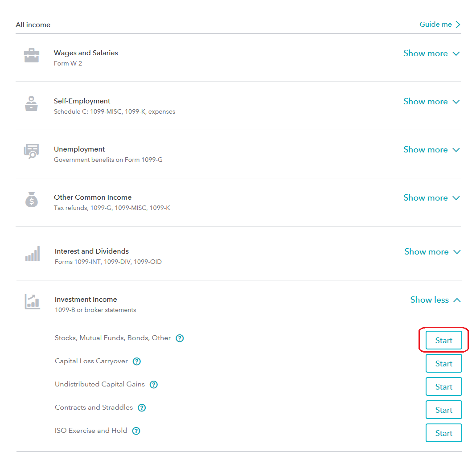Screen dimensions: 476x456
Task: Click the Interest and Dividends heading
Action: click(x=92, y=251)
